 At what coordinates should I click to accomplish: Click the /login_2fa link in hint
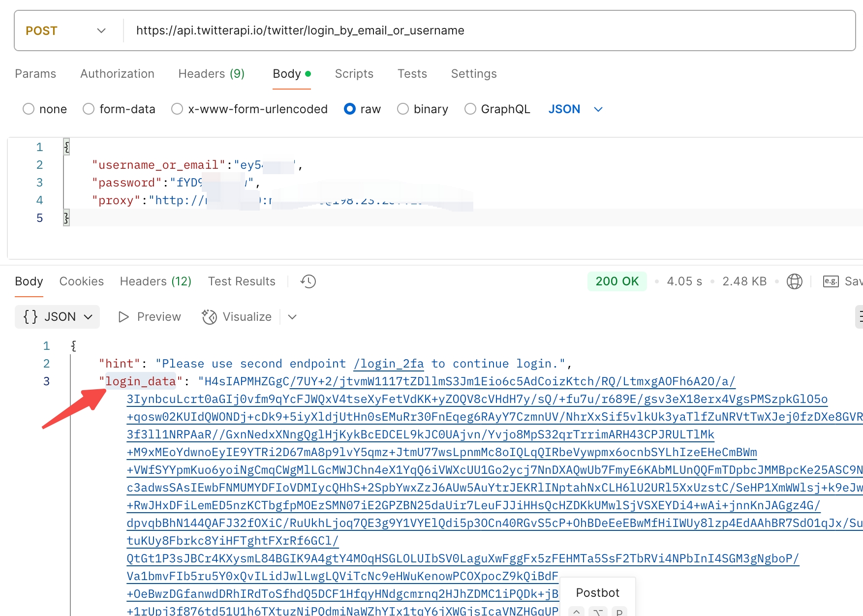click(388, 364)
